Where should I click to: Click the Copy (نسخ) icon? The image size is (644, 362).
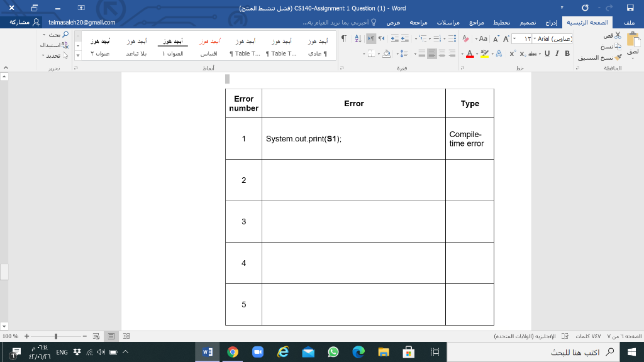tap(618, 47)
